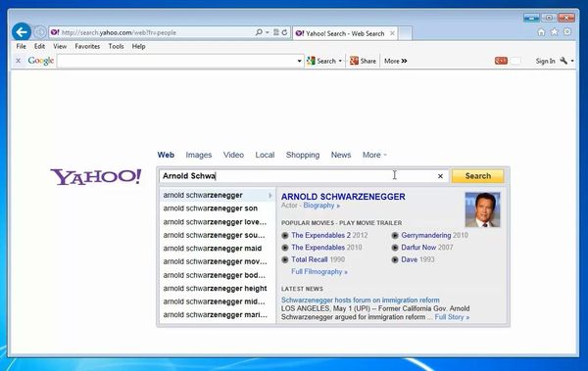Open the address bar search dropdown arrow
Screen dimensions: 588x371
pyautogui.click(x=267, y=32)
